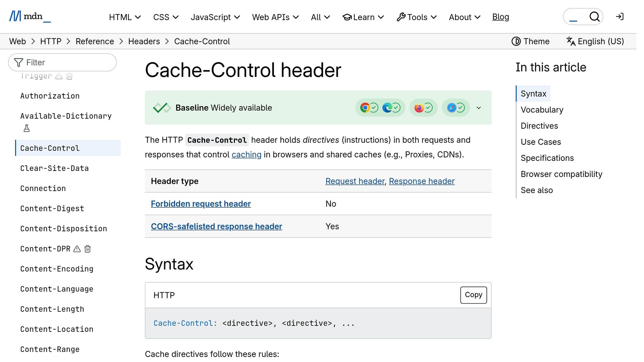
Task: Click the language translate icon
Action: coord(571,41)
